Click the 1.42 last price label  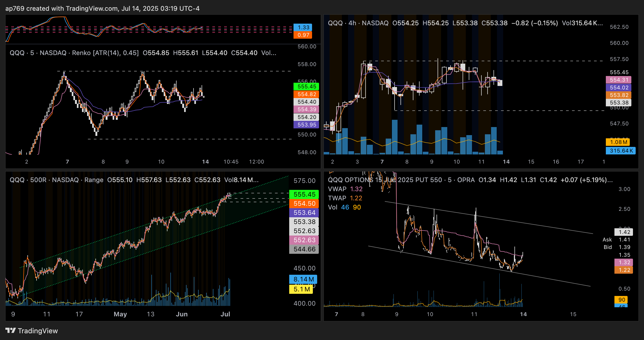624,232
